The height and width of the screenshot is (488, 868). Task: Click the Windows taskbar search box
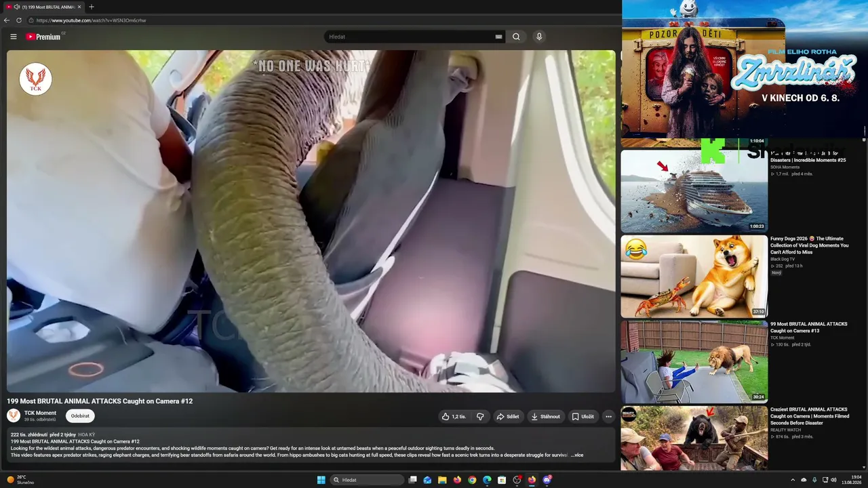point(366,480)
